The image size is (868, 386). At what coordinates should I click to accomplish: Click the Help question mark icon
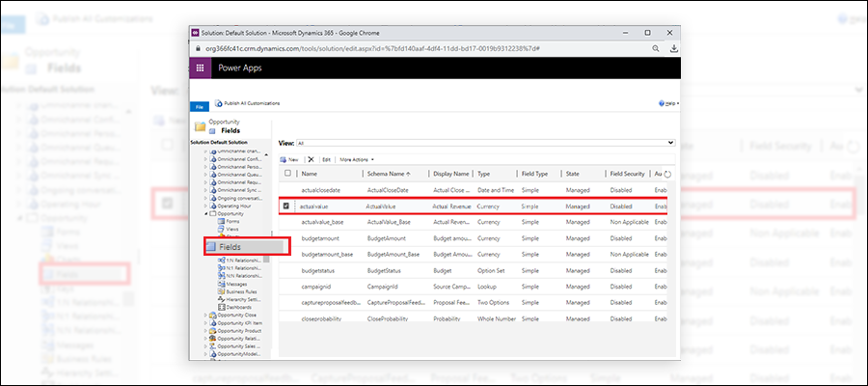[x=661, y=102]
